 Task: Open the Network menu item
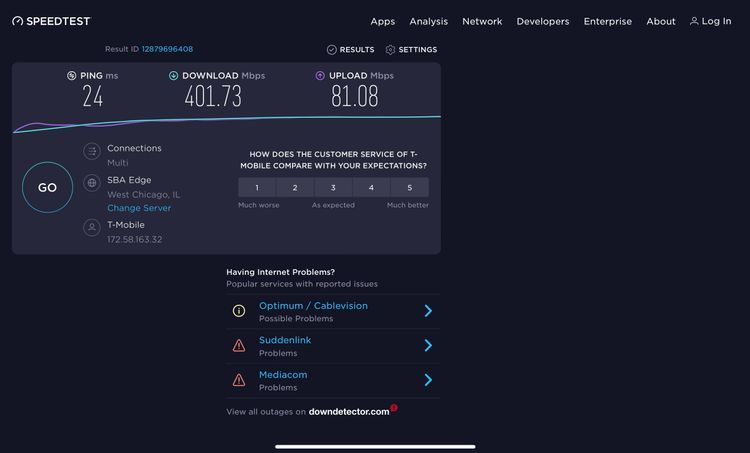coord(482,22)
